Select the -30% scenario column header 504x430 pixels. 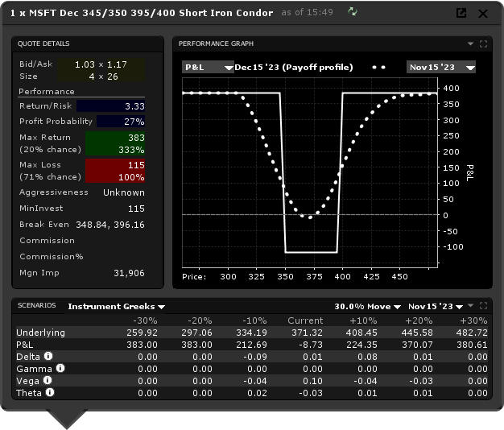145,320
